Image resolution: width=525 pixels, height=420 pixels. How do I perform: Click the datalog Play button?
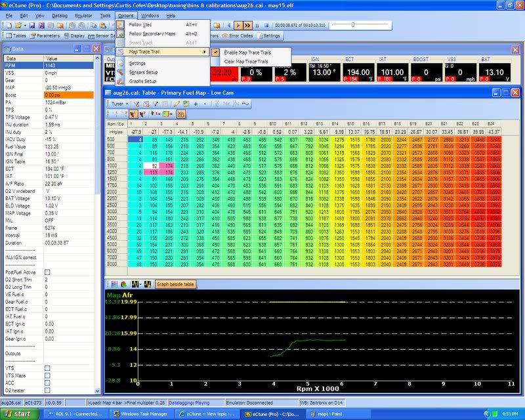pyautogui.click(x=238, y=26)
